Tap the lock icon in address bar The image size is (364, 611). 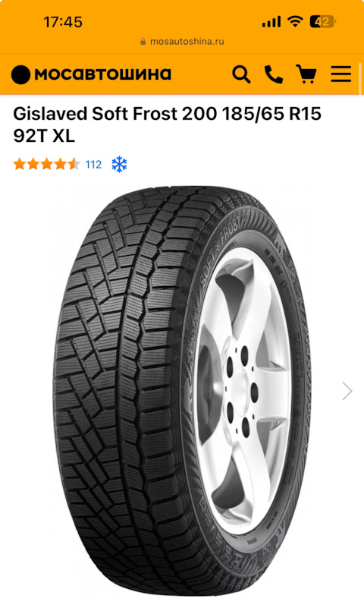(x=143, y=41)
